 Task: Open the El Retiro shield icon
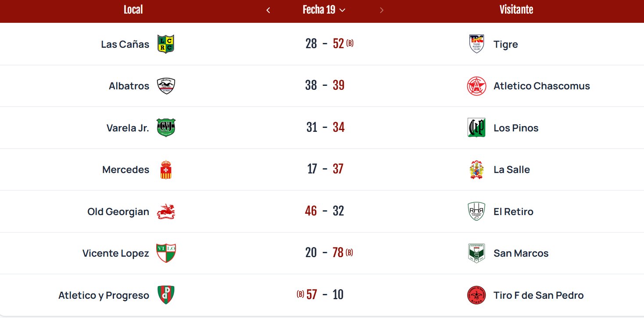click(x=476, y=211)
